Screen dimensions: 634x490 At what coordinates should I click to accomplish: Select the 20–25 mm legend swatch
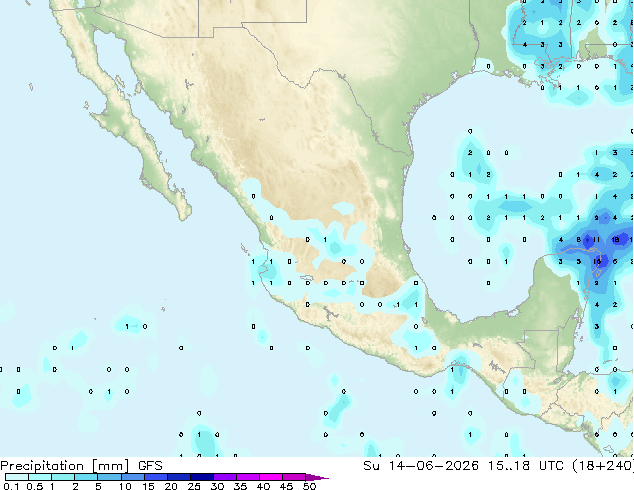click(x=179, y=477)
